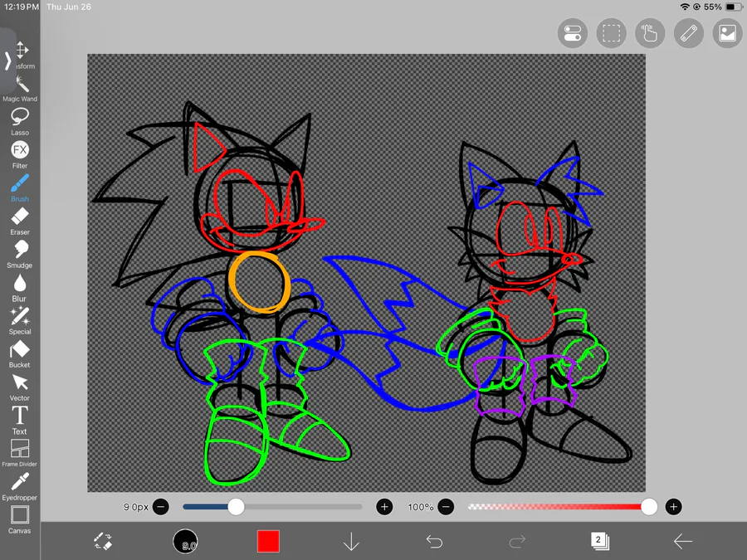This screenshot has width=747, height=560.
Task: Tap the 12:19 PM clock
Action: pos(22,7)
